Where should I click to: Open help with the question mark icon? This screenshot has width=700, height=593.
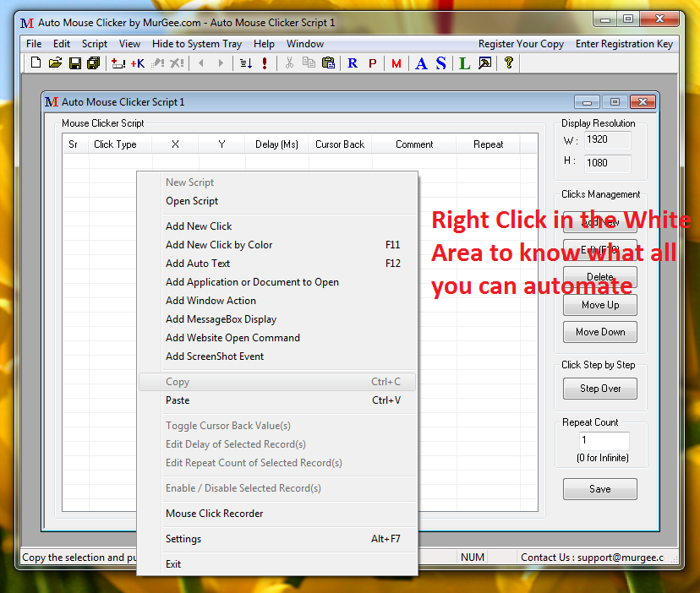click(x=508, y=62)
